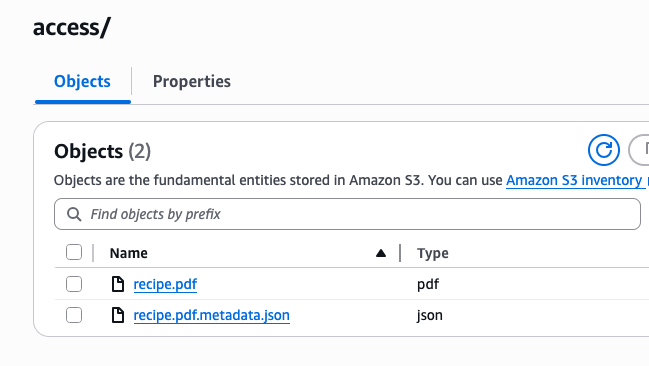Click the file icon beside recipe.pdf
This screenshot has height=366, width=649.
[118, 284]
